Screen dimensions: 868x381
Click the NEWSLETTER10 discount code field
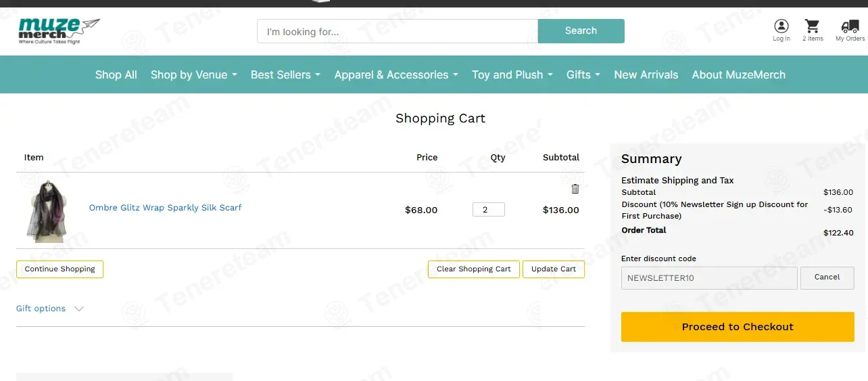coord(709,278)
